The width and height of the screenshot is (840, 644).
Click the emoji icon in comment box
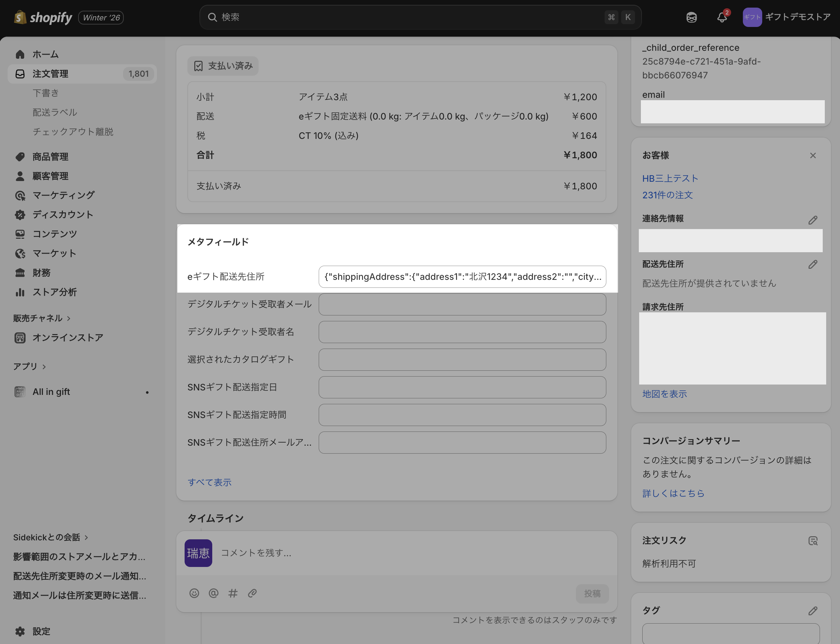pyautogui.click(x=194, y=593)
